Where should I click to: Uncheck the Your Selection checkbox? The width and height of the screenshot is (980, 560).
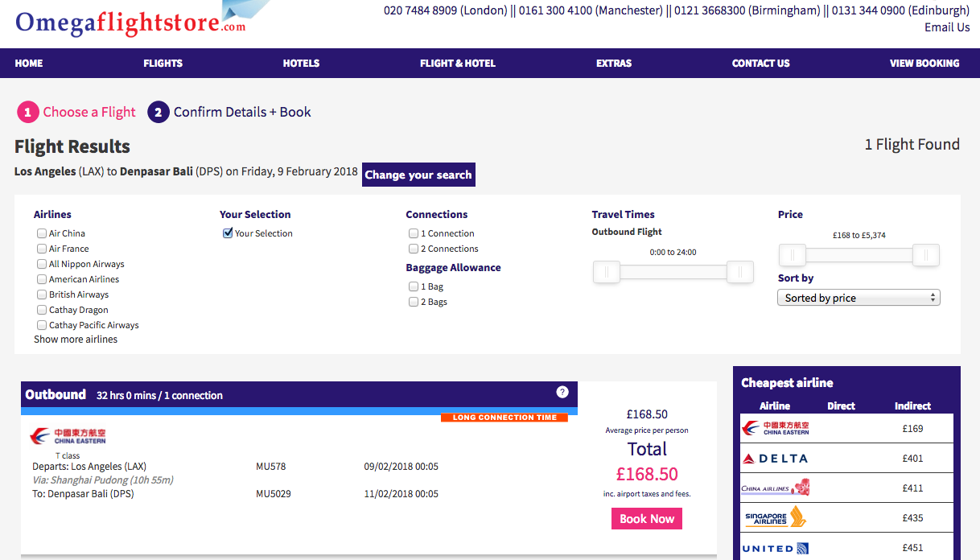(228, 233)
